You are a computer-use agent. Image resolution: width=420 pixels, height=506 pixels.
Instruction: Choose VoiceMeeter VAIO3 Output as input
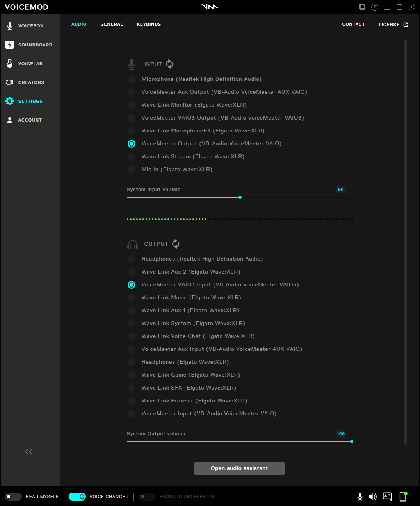tap(216, 118)
